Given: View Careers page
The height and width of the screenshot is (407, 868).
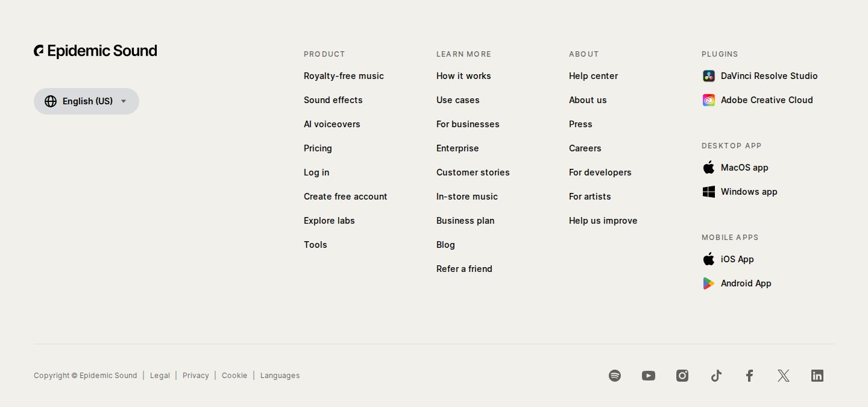Looking at the screenshot, I should point(585,148).
